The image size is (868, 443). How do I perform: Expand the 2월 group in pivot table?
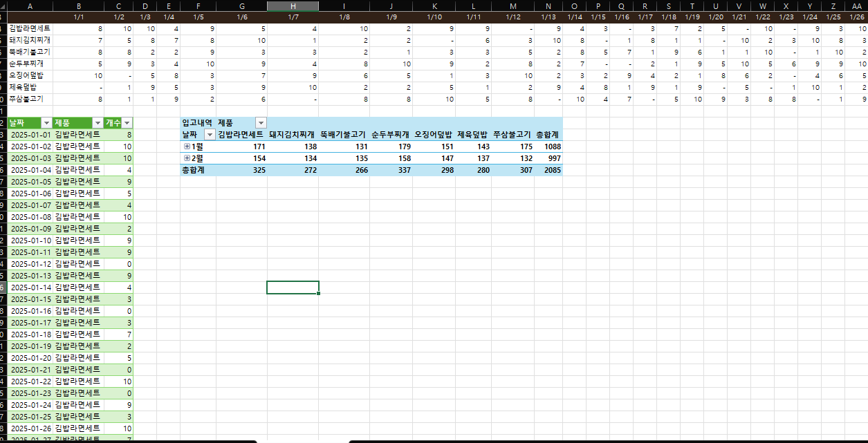click(187, 158)
